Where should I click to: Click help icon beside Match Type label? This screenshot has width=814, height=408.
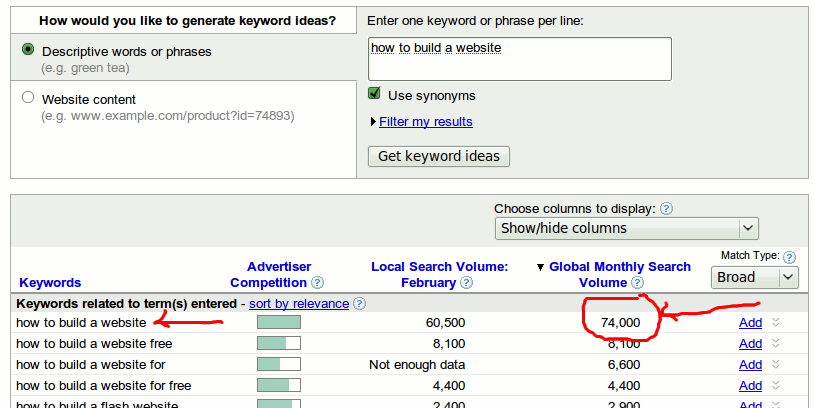tap(789, 257)
